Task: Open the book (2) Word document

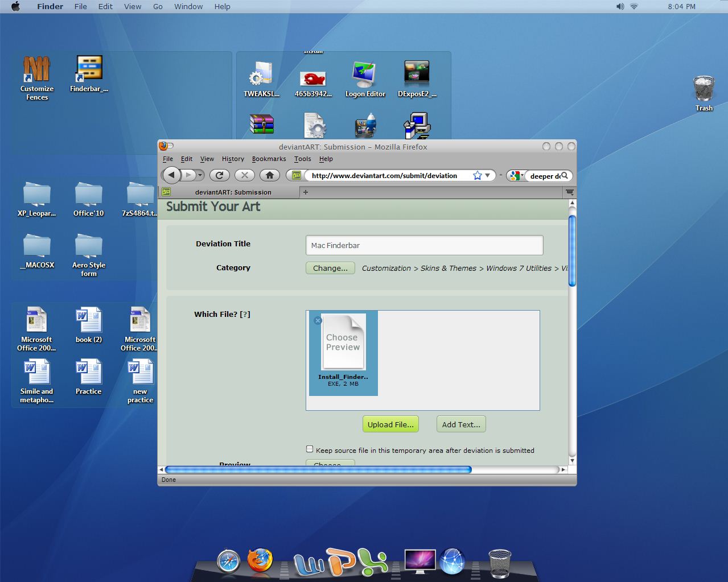Action: coord(89,325)
